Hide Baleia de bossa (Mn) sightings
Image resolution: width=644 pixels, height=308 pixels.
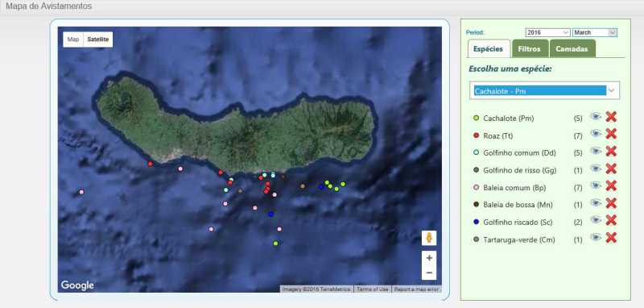[596, 202]
